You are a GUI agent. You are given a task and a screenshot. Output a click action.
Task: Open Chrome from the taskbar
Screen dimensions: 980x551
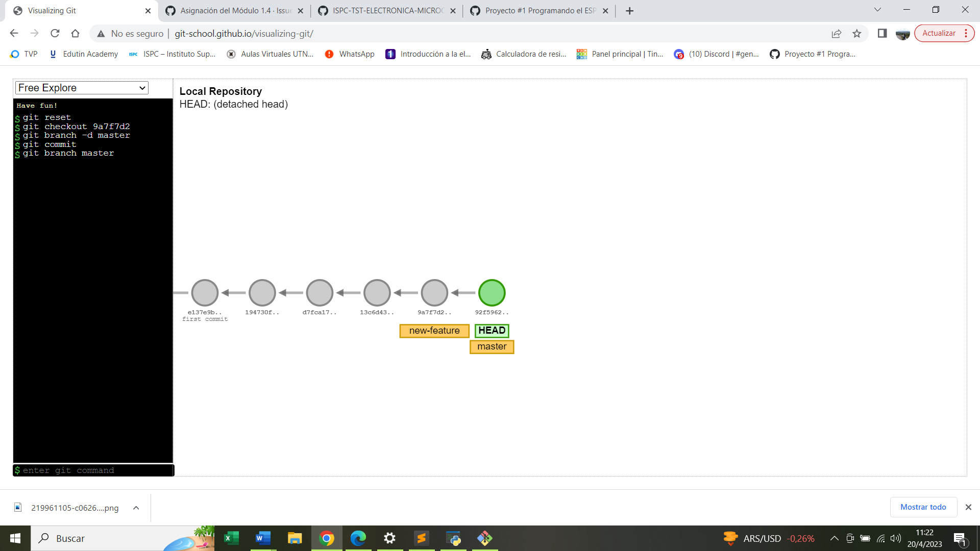327,538
